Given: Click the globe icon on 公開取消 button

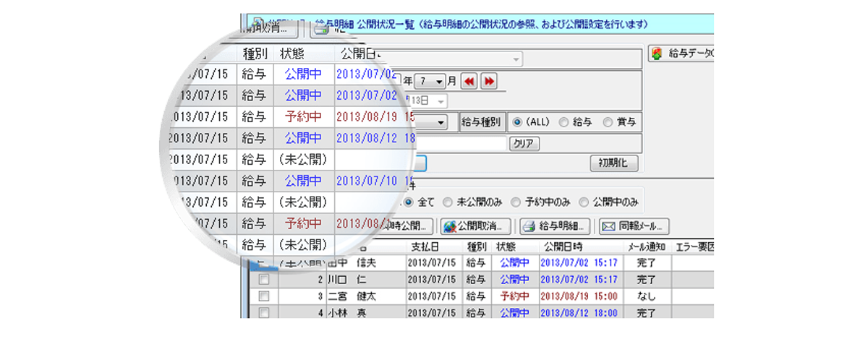Looking at the screenshot, I should [449, 226].
